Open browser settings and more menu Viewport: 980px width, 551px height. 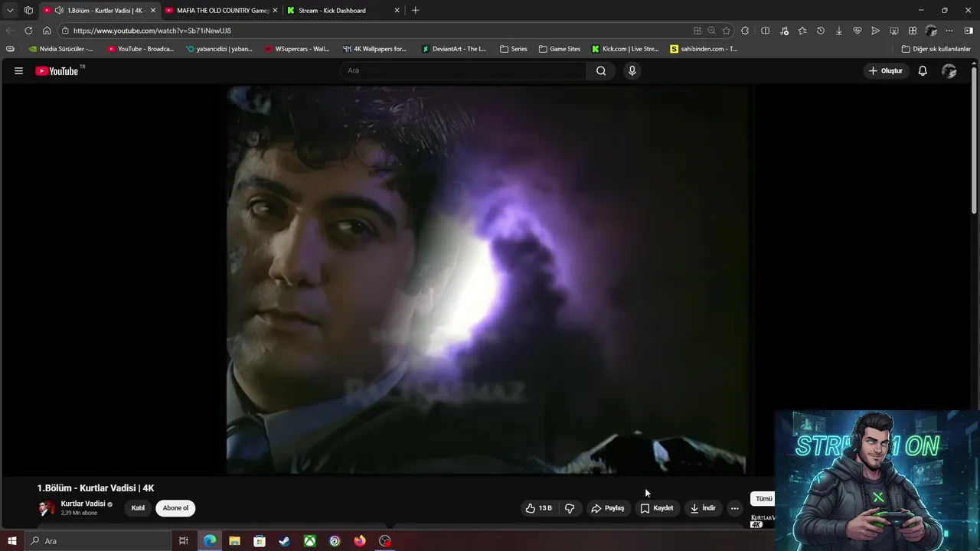949,31
